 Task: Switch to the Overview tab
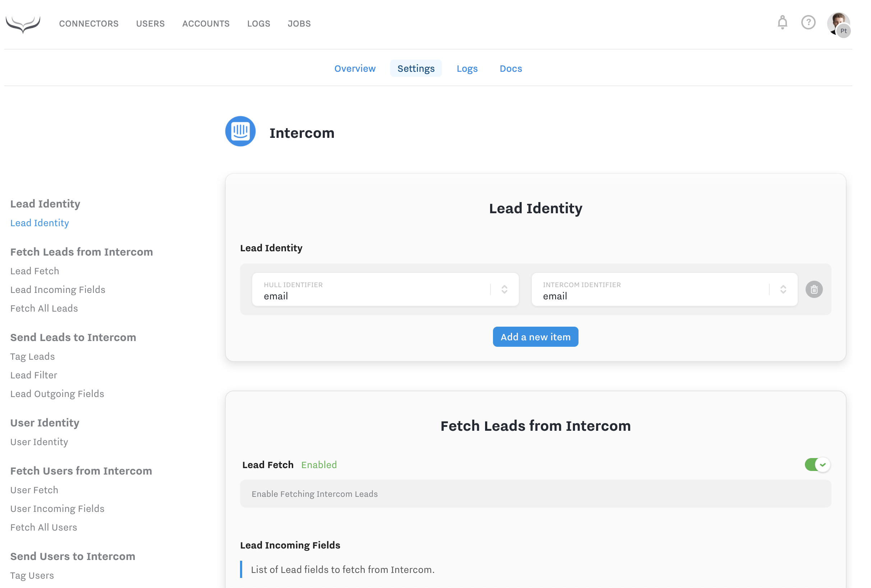pyautogui.click(x=355, y=69)
